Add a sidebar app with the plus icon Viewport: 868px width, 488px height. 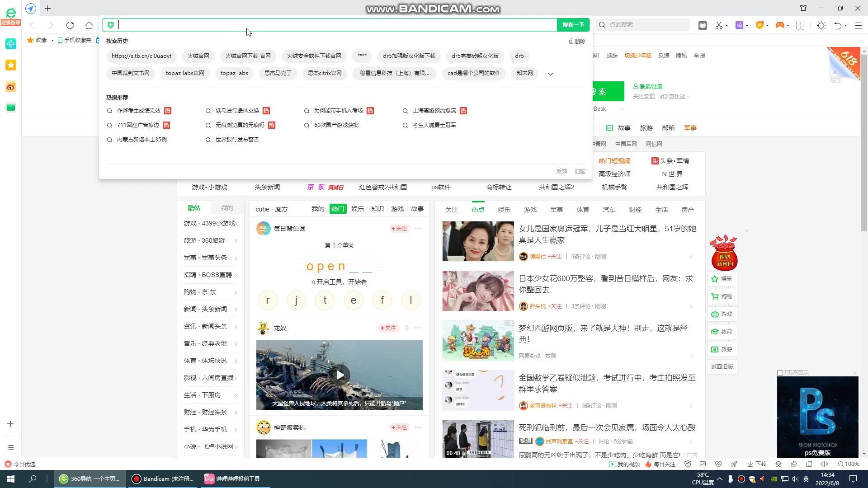tap(10, 424)
